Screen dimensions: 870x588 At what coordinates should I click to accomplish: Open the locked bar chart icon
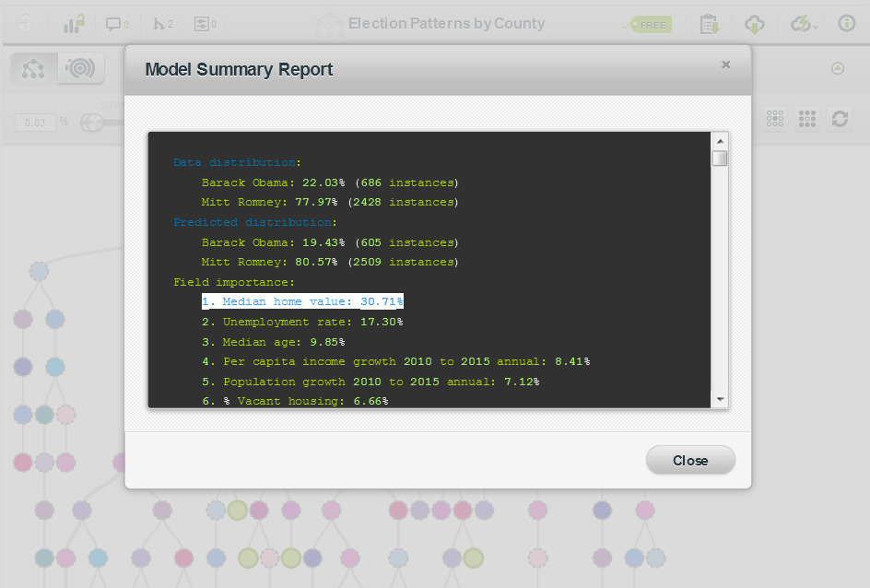pyautogui.click(x=74, y=24)
